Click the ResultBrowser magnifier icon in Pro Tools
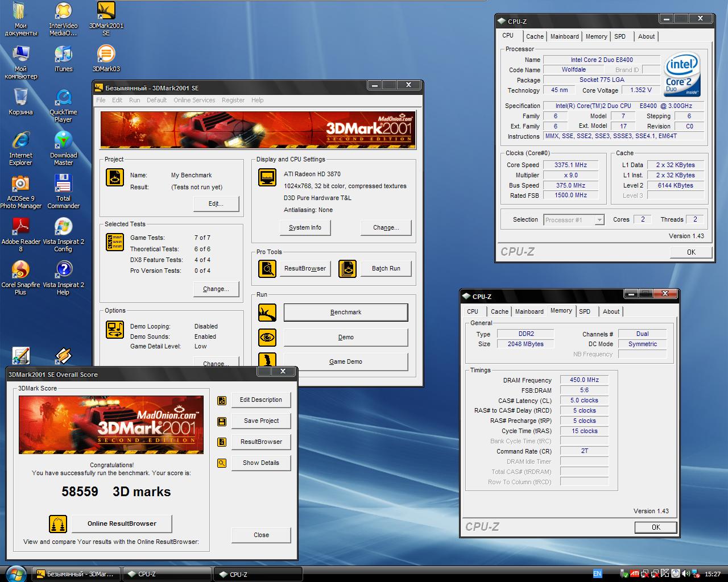The height and width of the screenshot is (582, 728). (x=267, y=268)
